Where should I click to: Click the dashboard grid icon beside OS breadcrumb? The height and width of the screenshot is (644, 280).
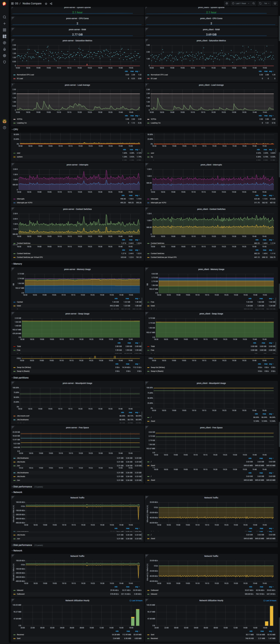tap(12, 3)
